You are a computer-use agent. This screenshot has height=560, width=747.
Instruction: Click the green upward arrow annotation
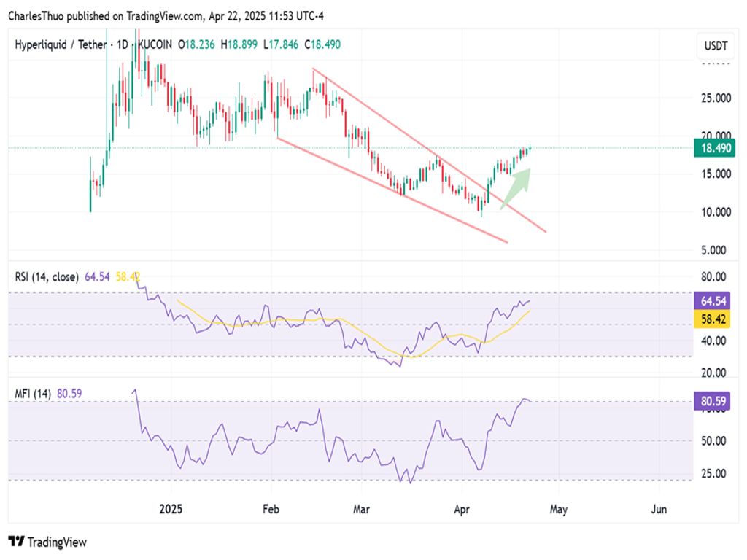pos(516,188)
